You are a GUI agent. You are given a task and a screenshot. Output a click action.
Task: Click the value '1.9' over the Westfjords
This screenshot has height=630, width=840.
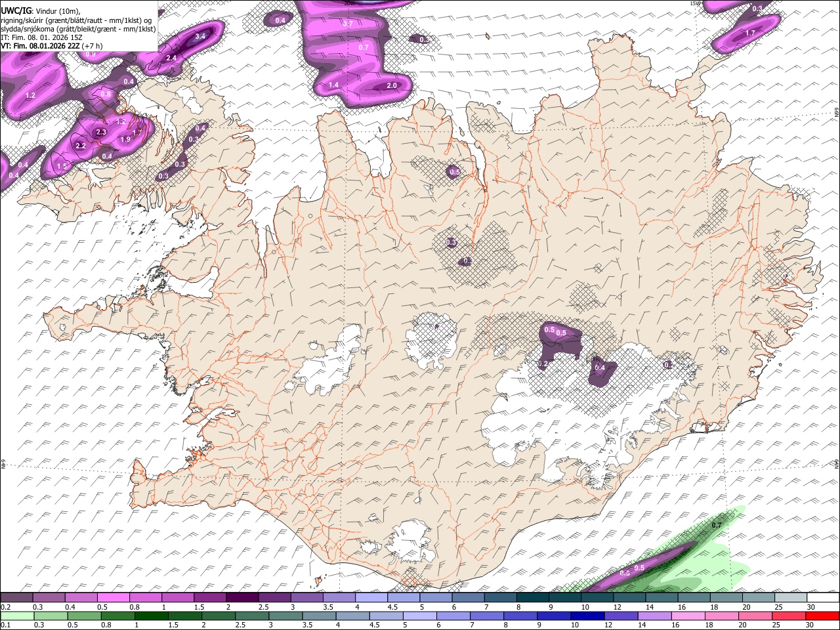point(125,139)
